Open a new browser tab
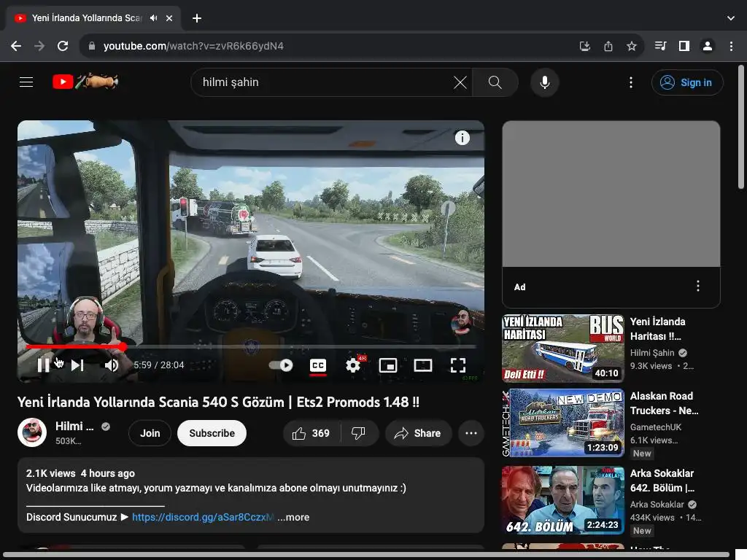This screenshot has height=560, width=747. click(x=197, y=18)
